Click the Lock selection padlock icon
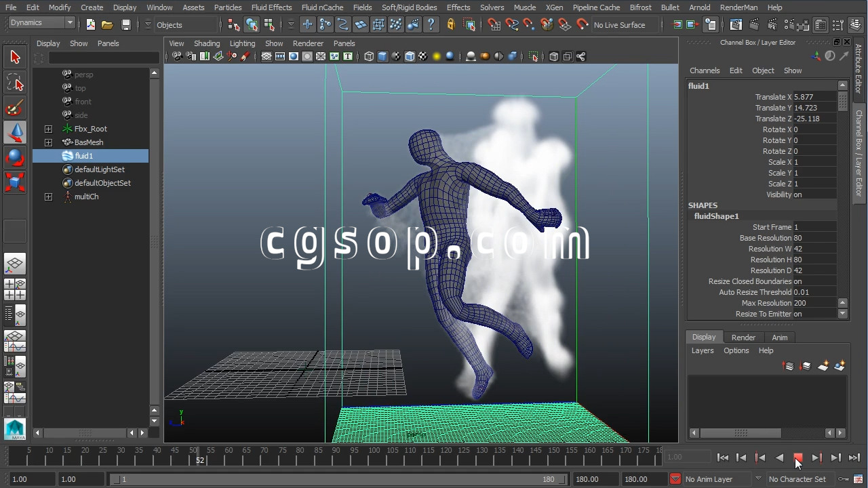The image size is (868, 488). [x=450, y=25]
